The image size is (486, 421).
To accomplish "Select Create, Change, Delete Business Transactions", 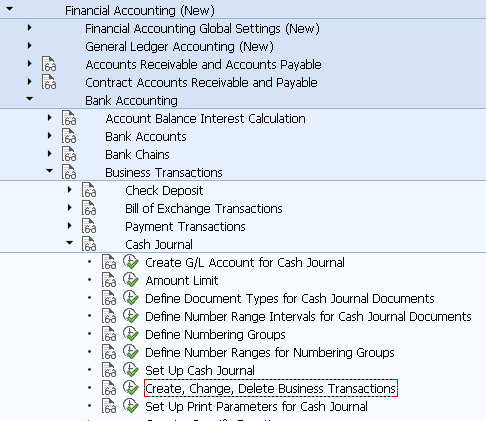I will tap(271, 388).
